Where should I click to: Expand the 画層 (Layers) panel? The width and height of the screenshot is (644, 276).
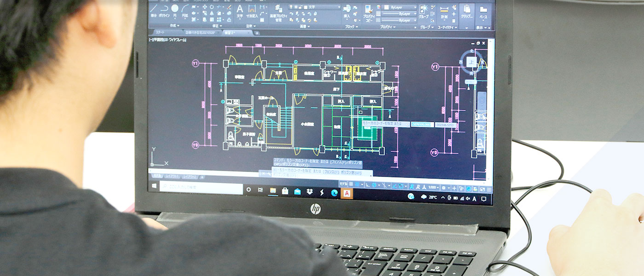(305, 26)
